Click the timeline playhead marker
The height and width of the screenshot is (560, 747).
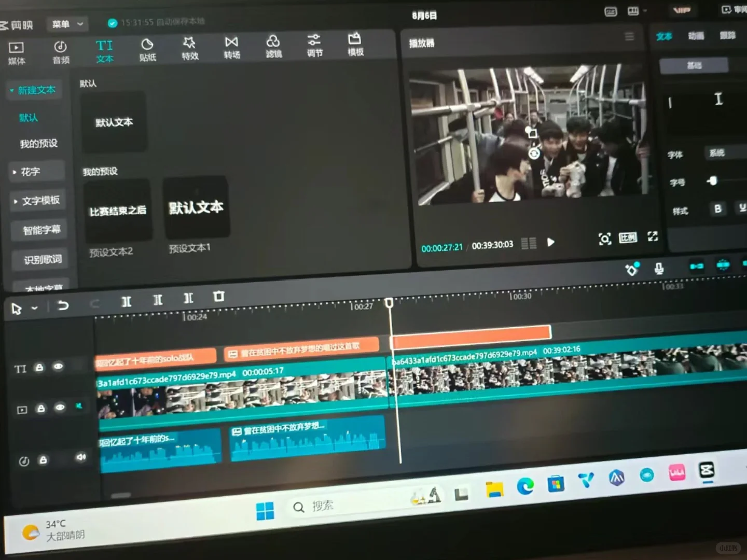pos(389,302)
